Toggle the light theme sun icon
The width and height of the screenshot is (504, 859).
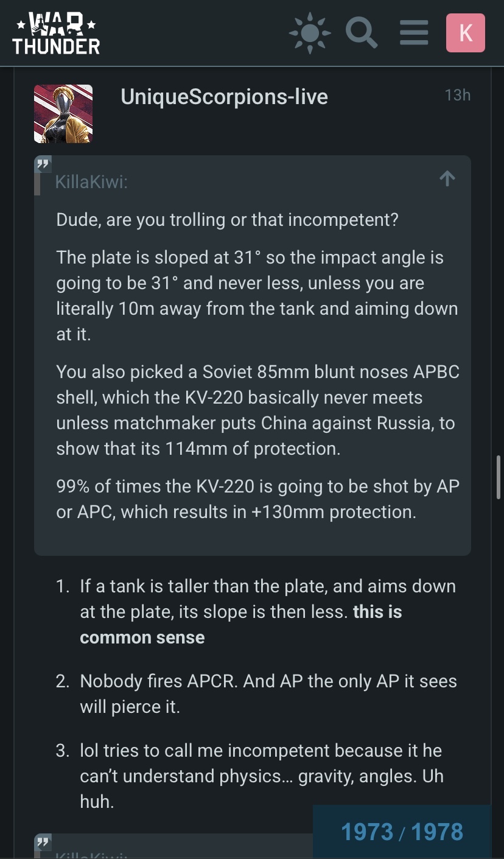(310, 33)
